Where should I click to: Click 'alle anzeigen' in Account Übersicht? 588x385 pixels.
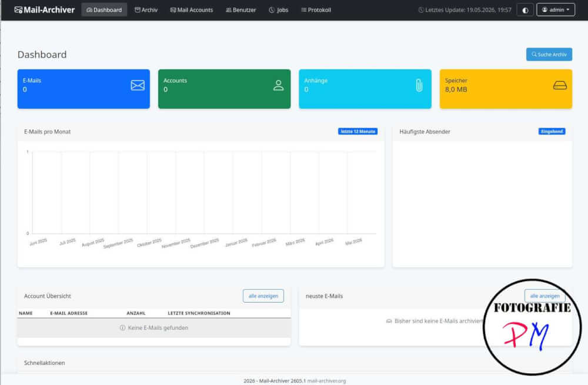pos(263,296)
